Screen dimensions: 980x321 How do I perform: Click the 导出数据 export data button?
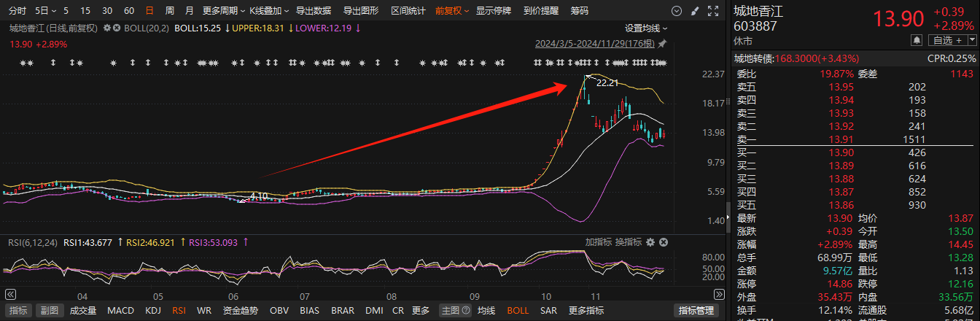pyautogui.click(x=315, y=11)
